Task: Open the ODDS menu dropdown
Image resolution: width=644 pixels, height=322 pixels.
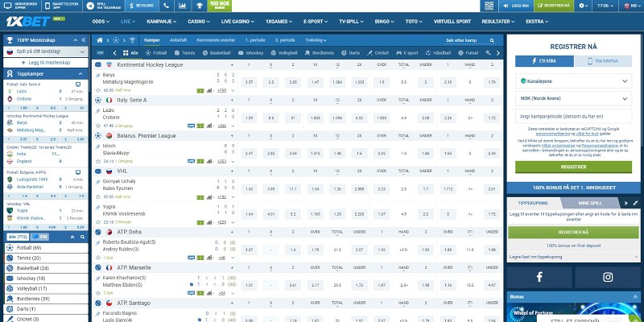Action: pyautogui.click(x=101, y=22)
